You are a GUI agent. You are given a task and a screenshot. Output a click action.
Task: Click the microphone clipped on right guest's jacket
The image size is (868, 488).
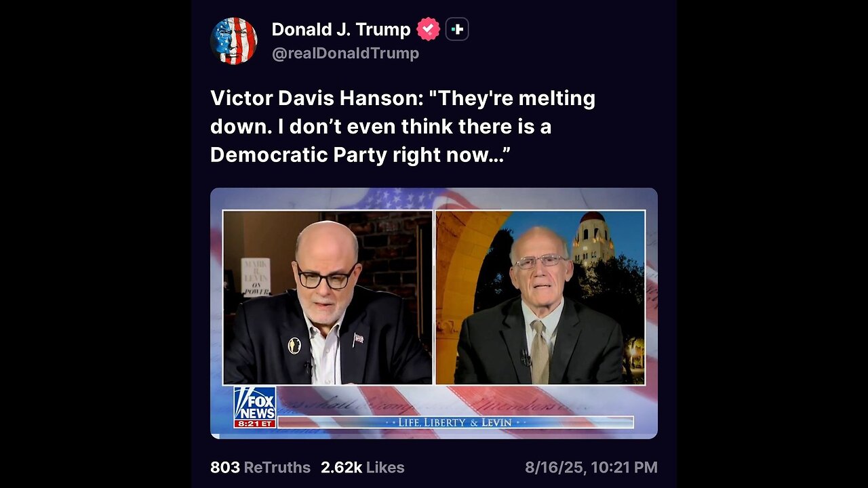[526, 358]
